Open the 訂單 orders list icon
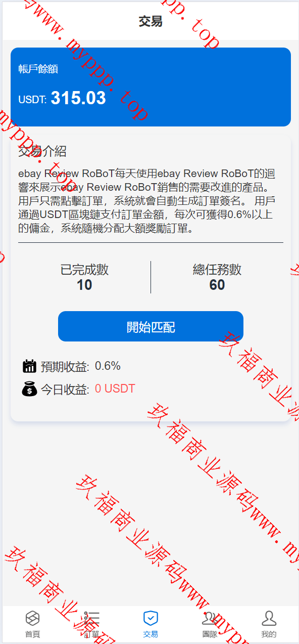 [91, 618]
